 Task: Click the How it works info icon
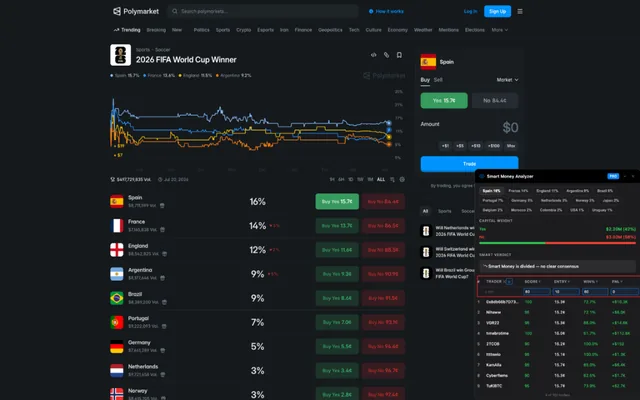[371, 11]
